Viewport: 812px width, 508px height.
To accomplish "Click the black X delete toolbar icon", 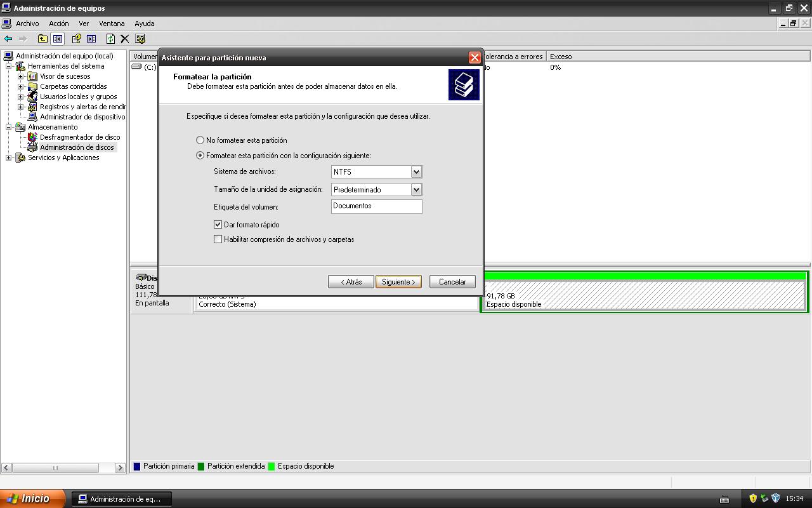I will coord(125,39).
